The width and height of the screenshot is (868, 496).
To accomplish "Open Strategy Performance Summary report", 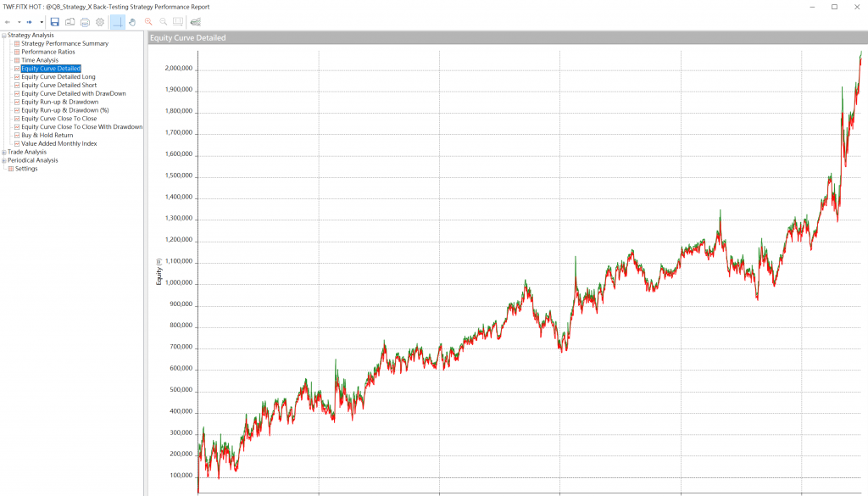I will [64, 43].
